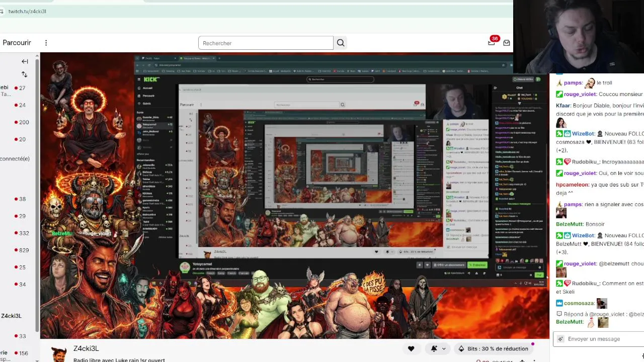Viewport: 644px width, 362px height.
Task: Click Kfaar username in chat
Action: pos(563,106)
